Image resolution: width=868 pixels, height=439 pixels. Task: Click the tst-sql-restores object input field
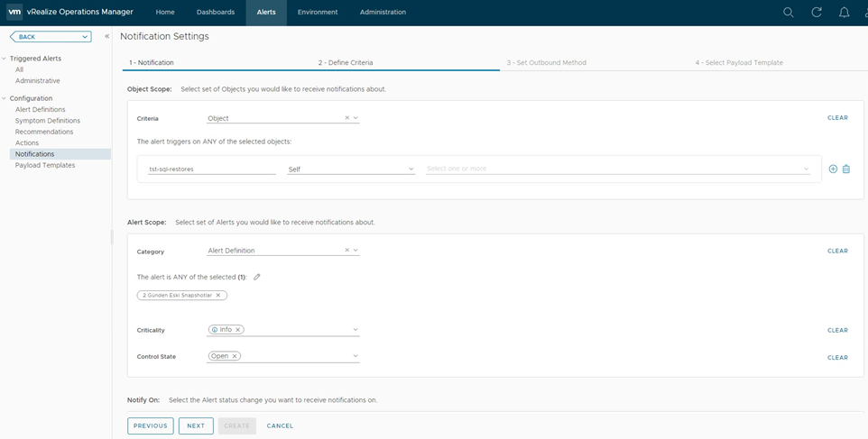pos(211,169)
